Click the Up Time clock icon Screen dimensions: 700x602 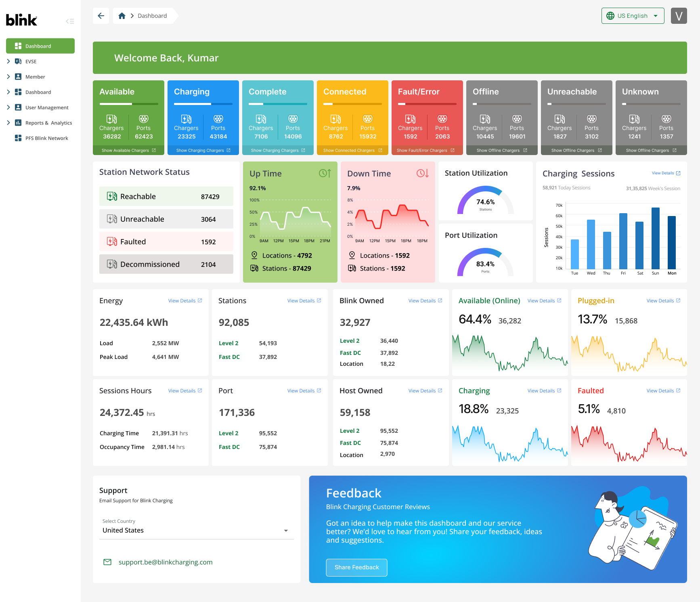(x=325, y=173)
